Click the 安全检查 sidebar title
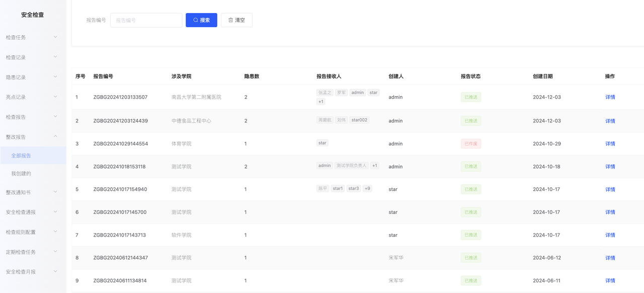Screen dimensions: 644x293 click(x=32, y=15)
